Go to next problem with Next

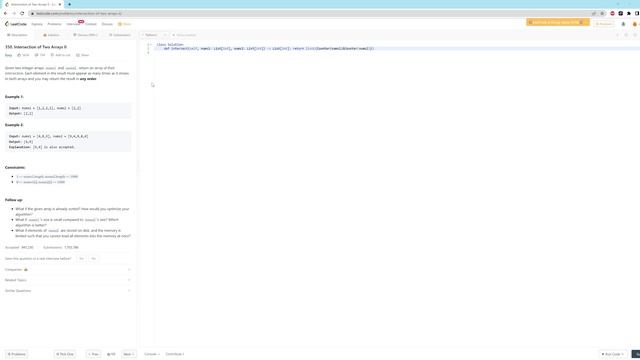129,354
